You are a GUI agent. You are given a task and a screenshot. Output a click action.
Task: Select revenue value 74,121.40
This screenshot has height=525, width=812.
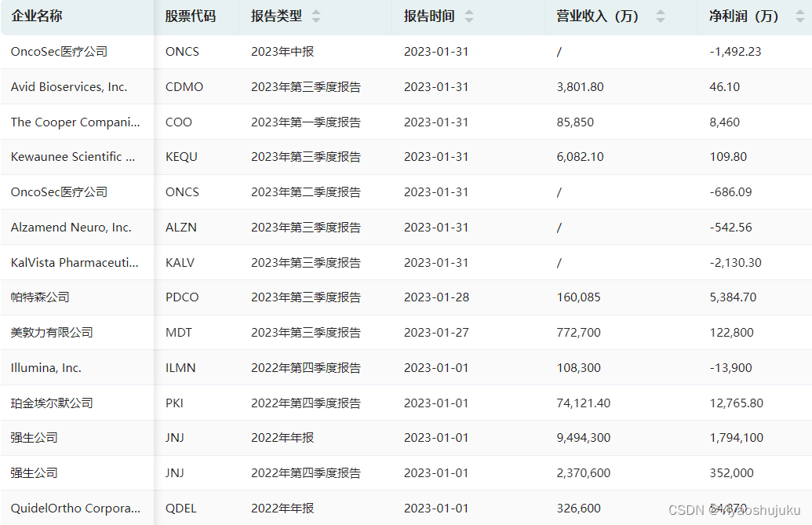coord(584,403)
